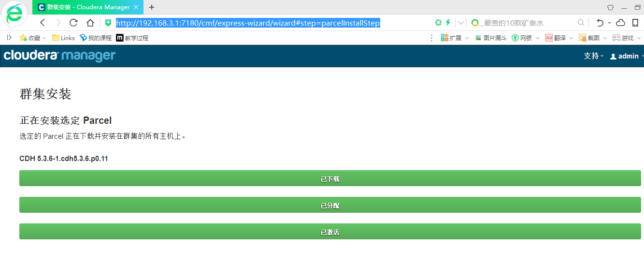Click the 图片漏斗 extension
Image resolution: width=644 pixels, height=264 pixels.
point(491,38)
